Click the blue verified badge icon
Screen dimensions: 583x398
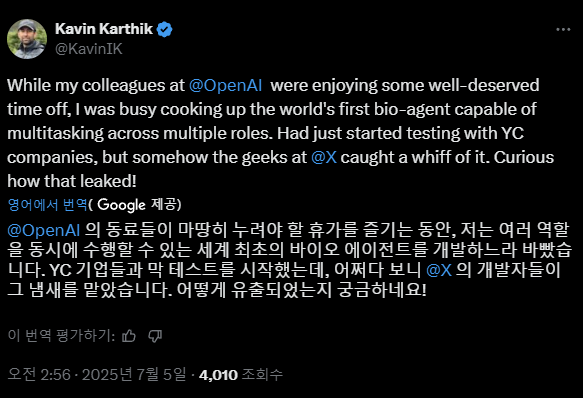click(x=164, y=29)
